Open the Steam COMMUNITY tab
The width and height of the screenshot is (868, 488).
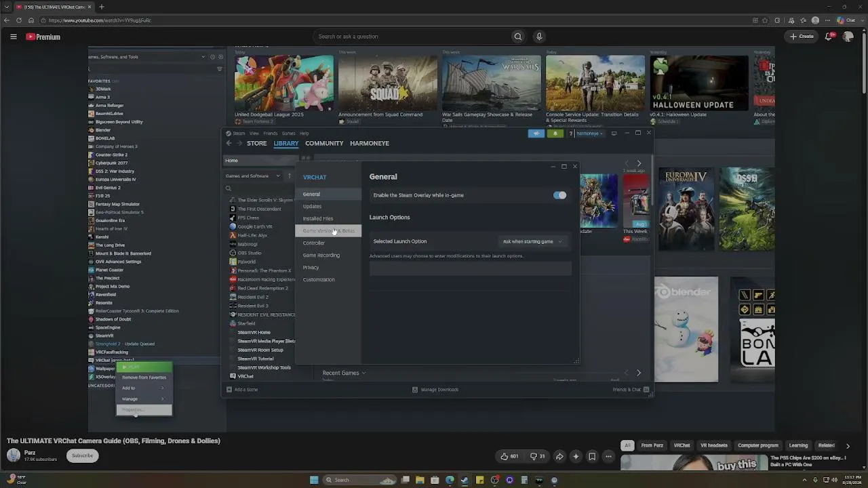[x=324, y=144]
